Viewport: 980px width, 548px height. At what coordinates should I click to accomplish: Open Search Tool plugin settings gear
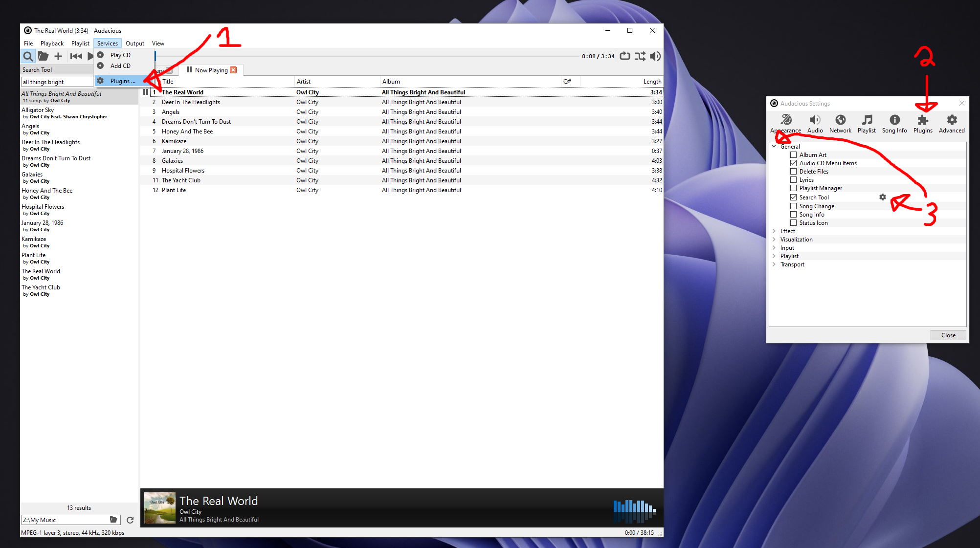[882, 197]
